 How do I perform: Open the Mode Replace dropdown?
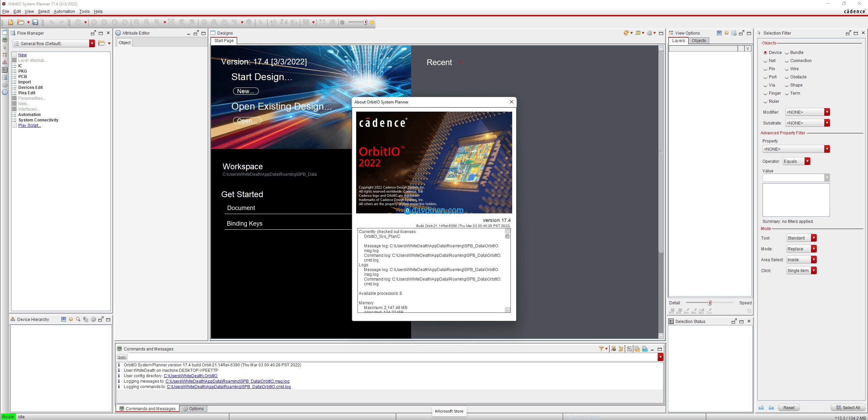coord(801,249)
